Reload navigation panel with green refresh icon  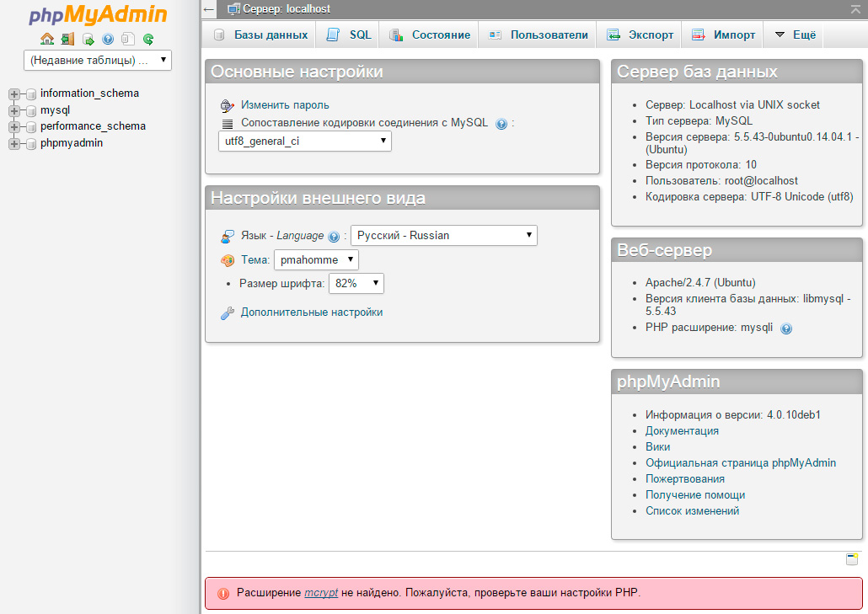(x=148, y=39)
